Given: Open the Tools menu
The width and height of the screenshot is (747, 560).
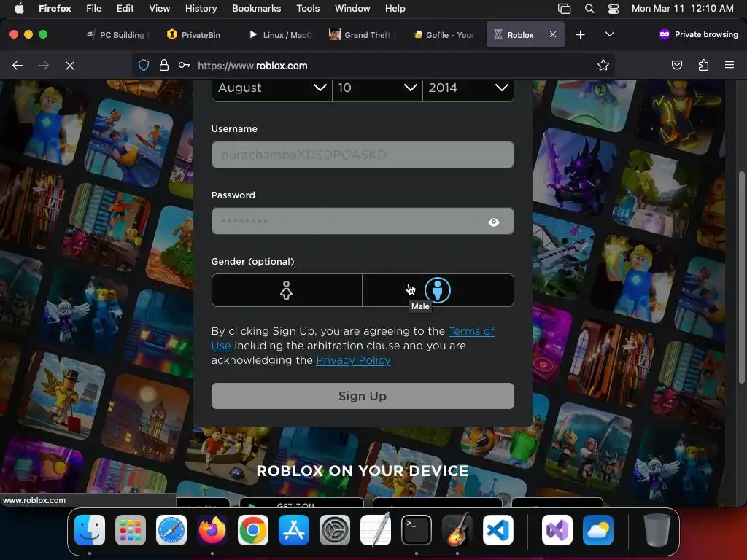Looking at the screenshot, I should [308, 8].
